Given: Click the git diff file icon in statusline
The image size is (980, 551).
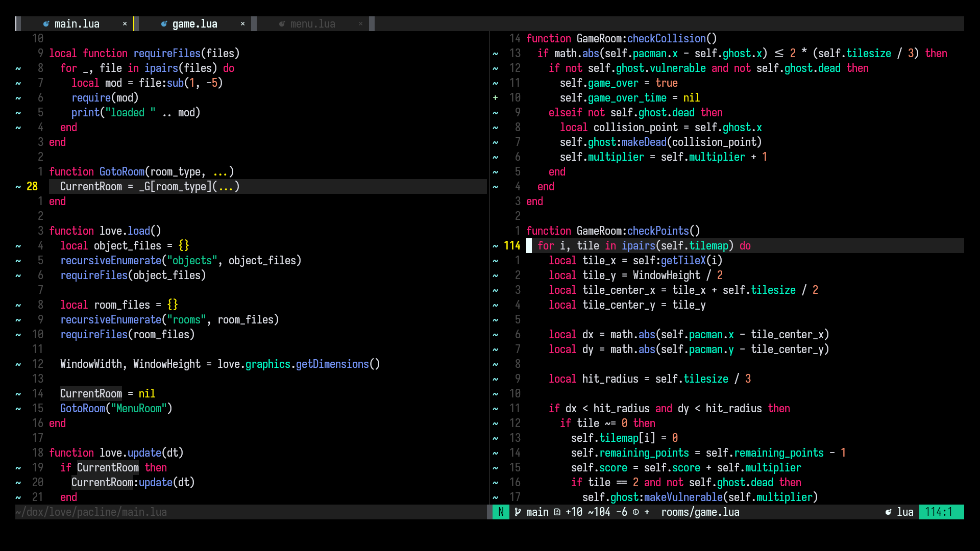Looking at the screenshot, I should 557,512.
